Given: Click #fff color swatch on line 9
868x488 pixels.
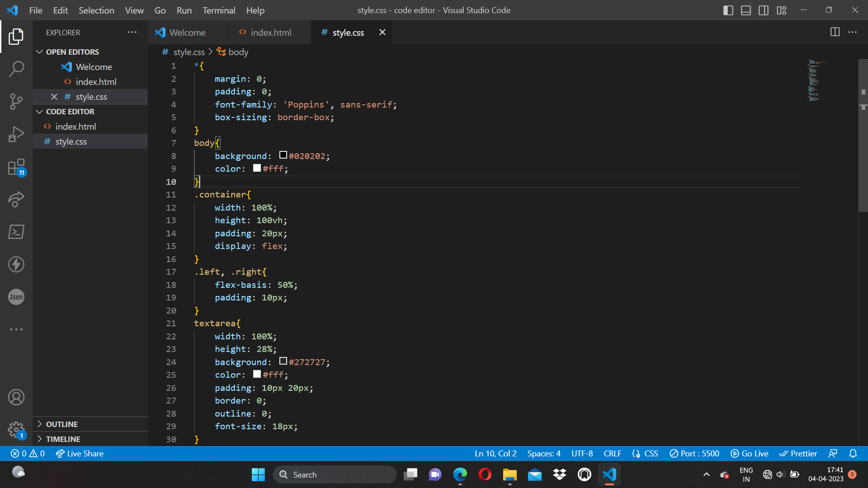Looking at the screenshot, I should click(x=257, y=168).
